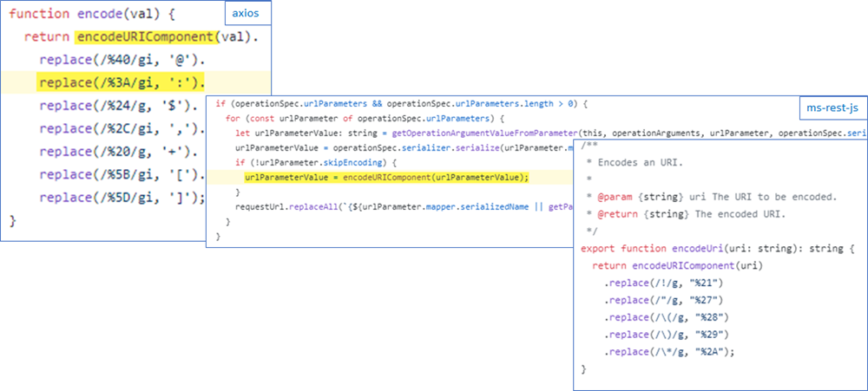The width and height of the screenshot is (868, 391).
Task: Click the replace(/%5D/gi, ']') line
Action: (122, 198)
